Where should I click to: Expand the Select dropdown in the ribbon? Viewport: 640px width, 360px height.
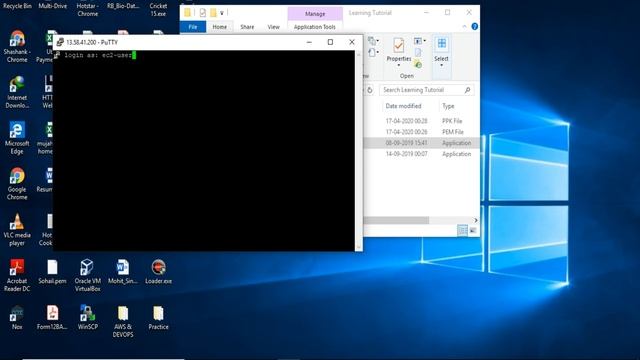pos(441,66)
